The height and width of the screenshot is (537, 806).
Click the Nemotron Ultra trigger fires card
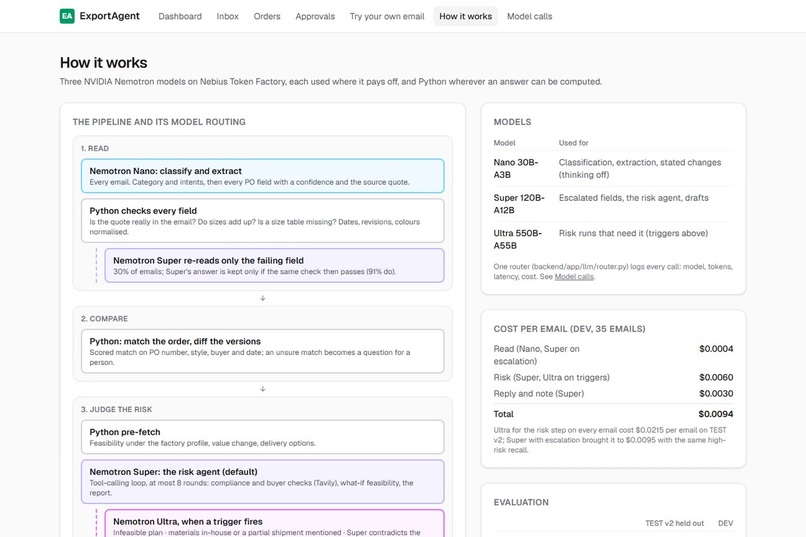point(274,523)
